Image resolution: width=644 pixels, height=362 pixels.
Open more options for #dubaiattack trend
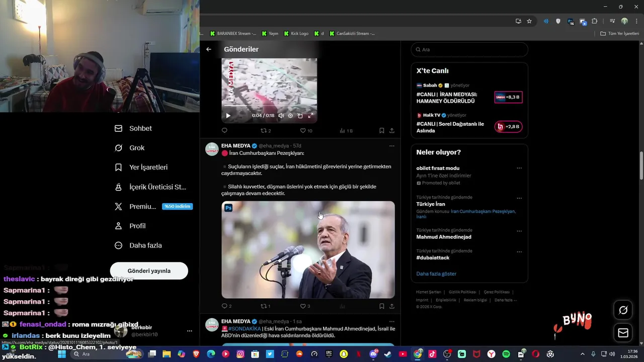point(519,252)
